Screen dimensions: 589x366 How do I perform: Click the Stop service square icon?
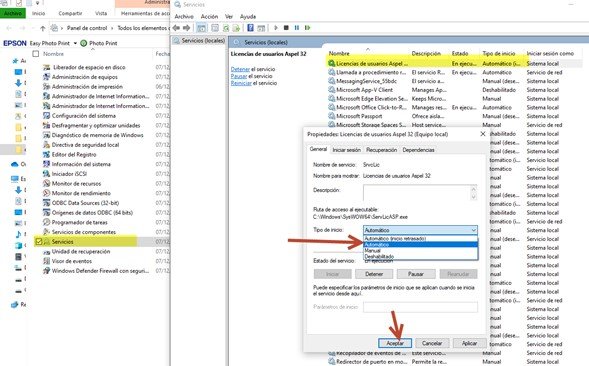[x=286, y=28]
